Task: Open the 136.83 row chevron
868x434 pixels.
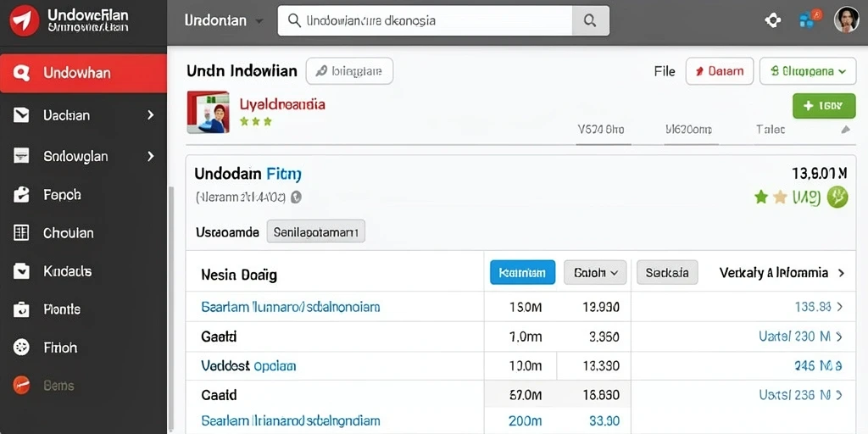Action: pos(839,307)
